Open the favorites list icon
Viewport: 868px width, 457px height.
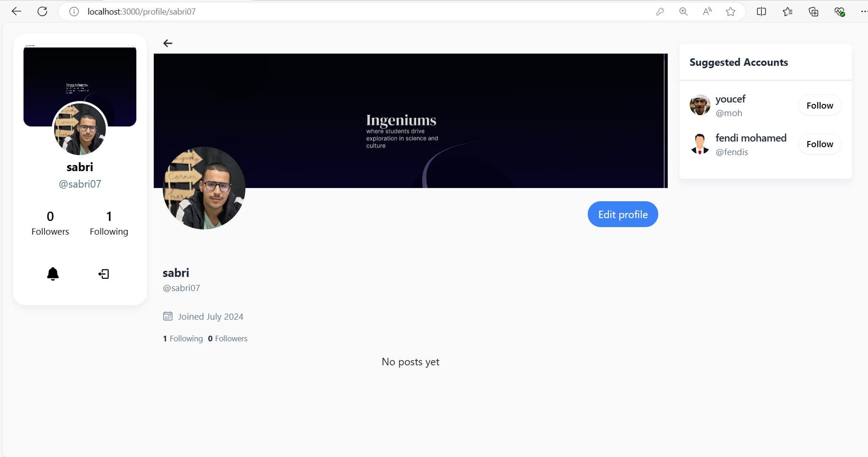tap(788, 12)
